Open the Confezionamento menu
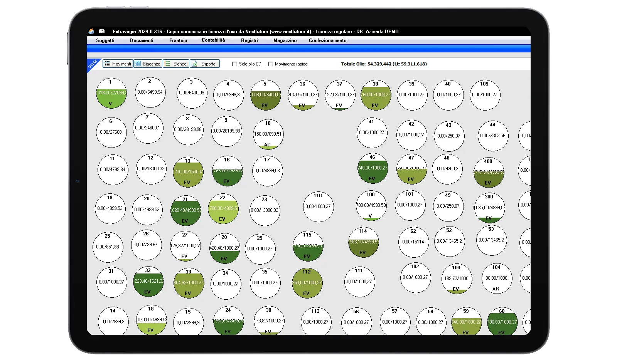Screen dimensions: 617x364 coord(327,40)
